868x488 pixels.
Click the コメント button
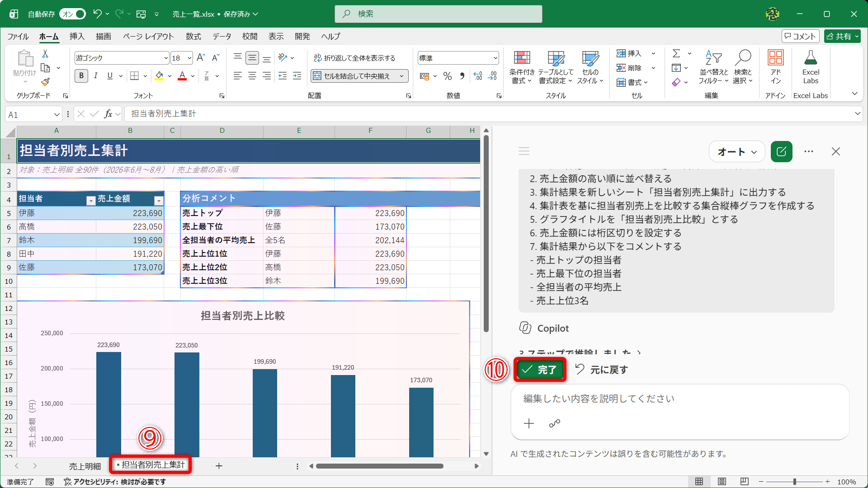[x=800, y=37]
